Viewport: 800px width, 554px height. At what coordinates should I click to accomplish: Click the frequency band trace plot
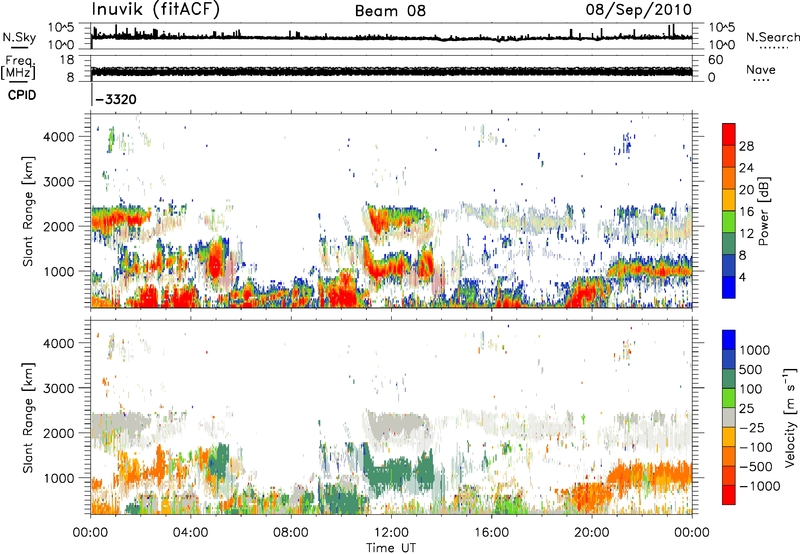pos(391,68)
